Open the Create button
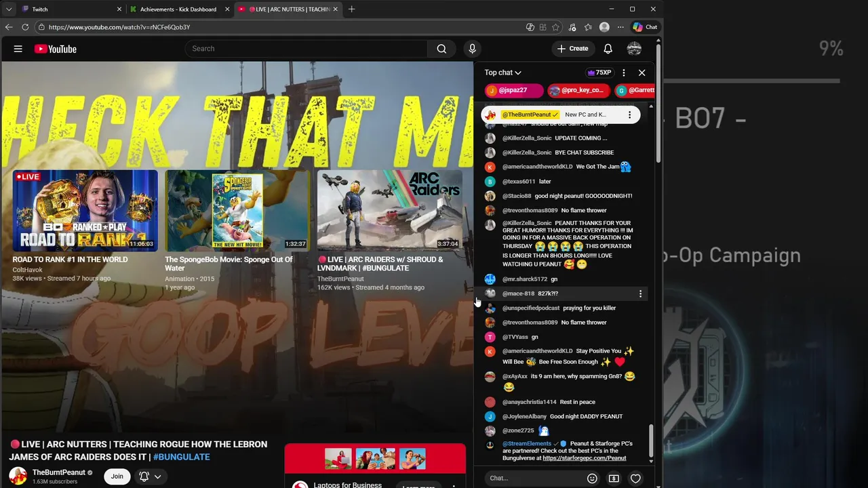This screenshot has height=488, width=868. (572, 49)
